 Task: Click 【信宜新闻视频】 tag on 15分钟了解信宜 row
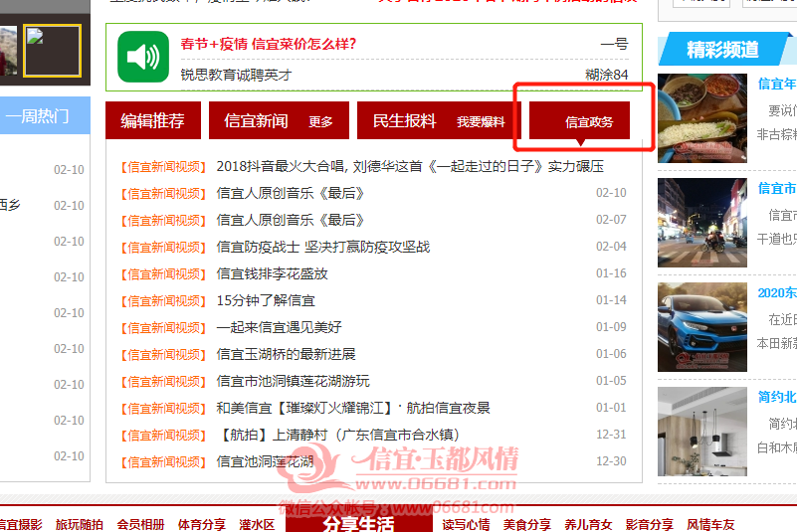[x=163, y=301]
